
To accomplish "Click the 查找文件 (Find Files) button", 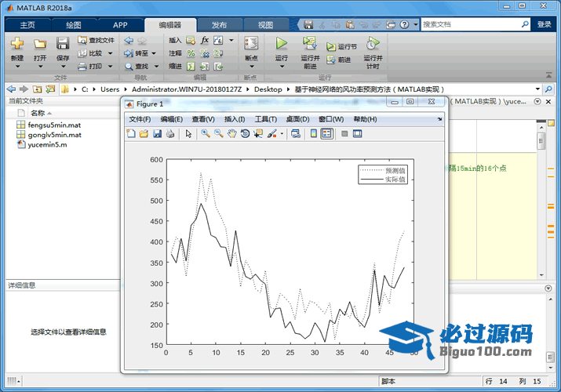I will tap(97, 40).
